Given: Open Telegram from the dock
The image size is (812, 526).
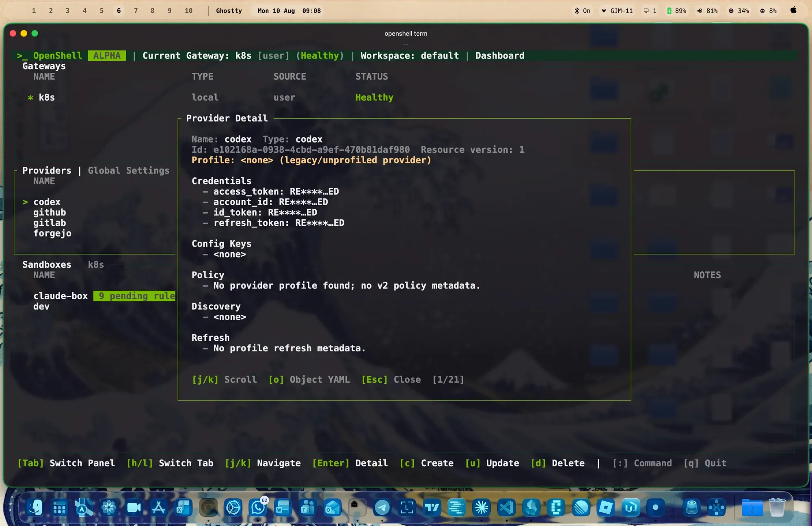Looking at the screenshot, I should 382,507.
